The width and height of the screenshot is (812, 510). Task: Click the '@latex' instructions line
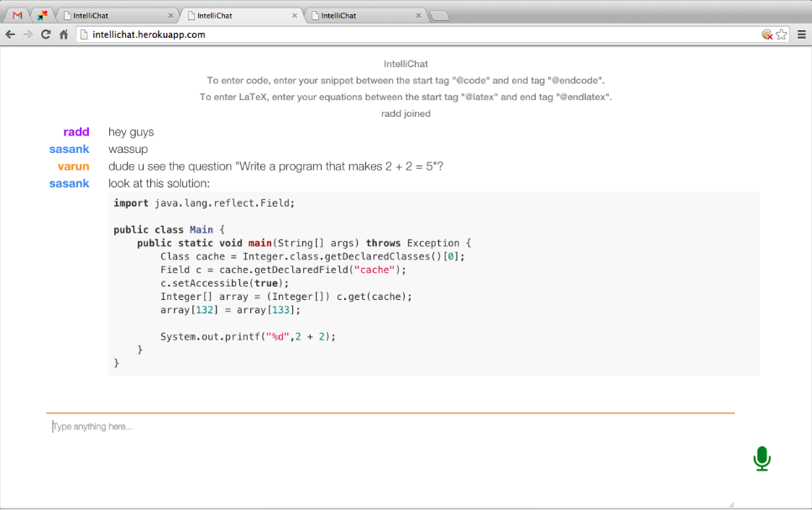(406, 97)
